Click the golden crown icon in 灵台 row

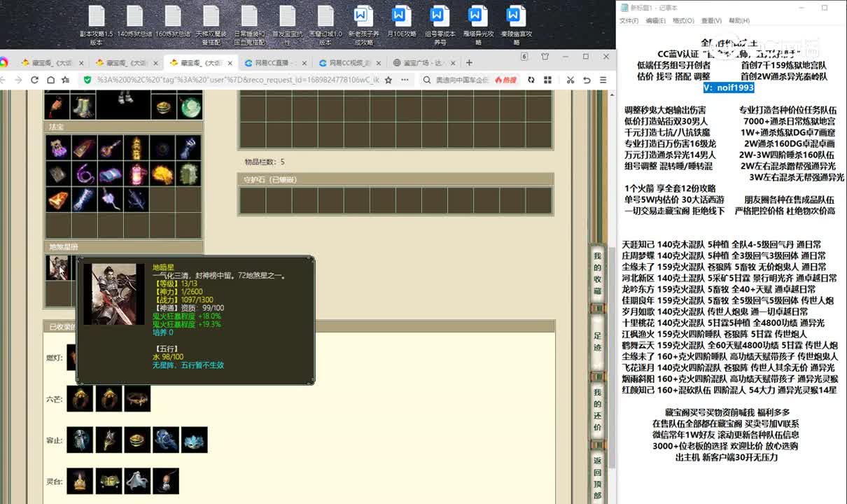80,481
